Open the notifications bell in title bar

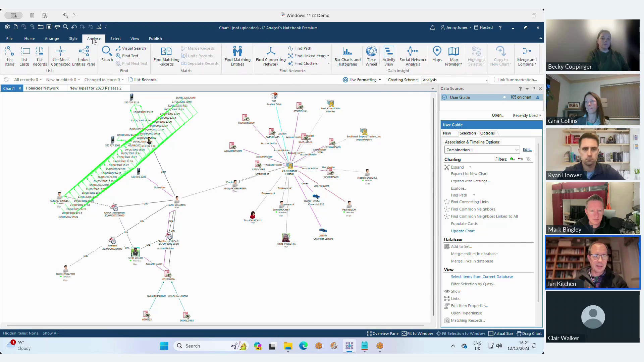432,28
